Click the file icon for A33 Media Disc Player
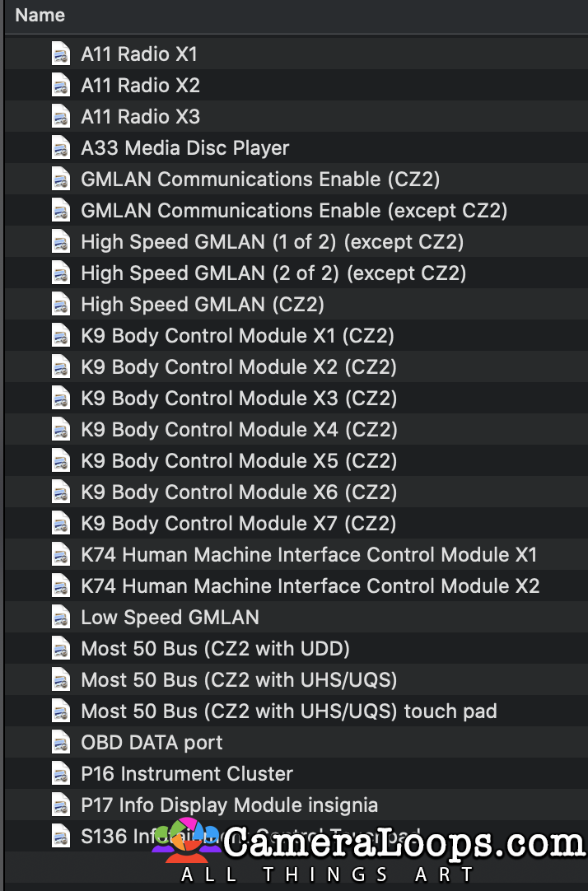Screen dimensions: 588x891 61,147
